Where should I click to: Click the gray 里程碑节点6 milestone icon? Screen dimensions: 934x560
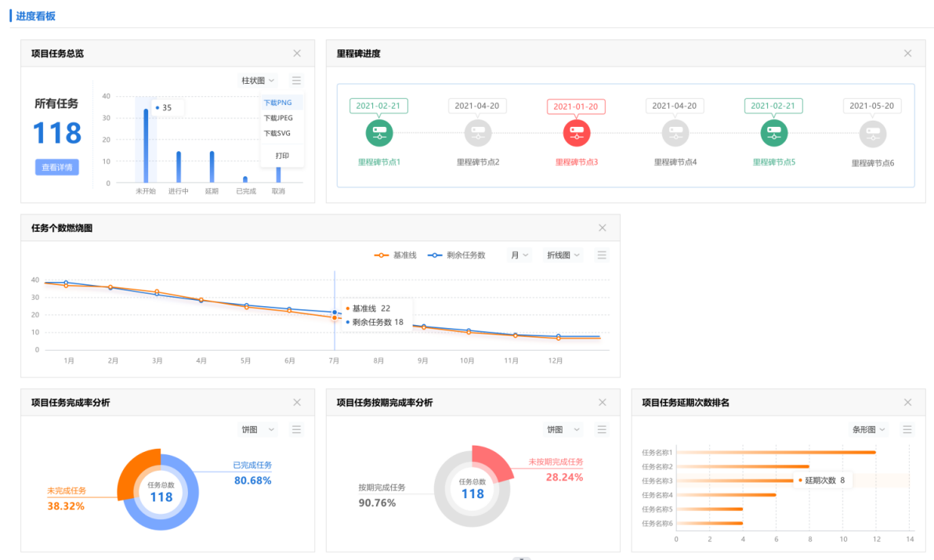872,133
